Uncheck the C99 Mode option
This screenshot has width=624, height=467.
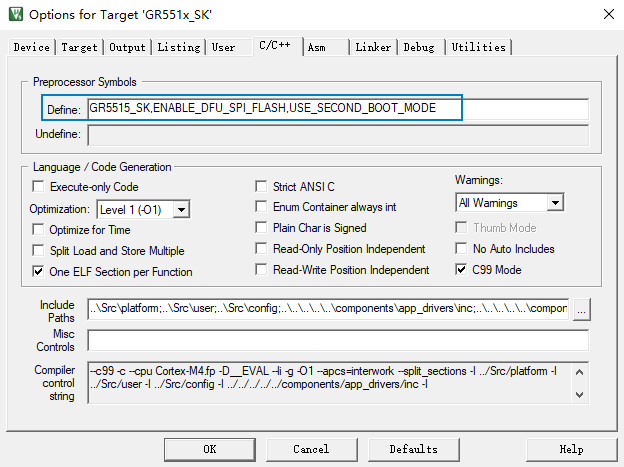[461, 270]
